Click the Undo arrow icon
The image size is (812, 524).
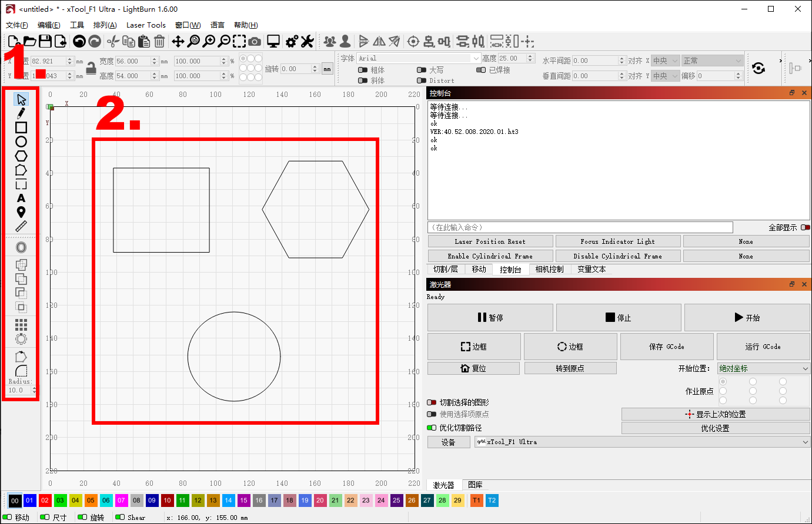pos(79,41)
